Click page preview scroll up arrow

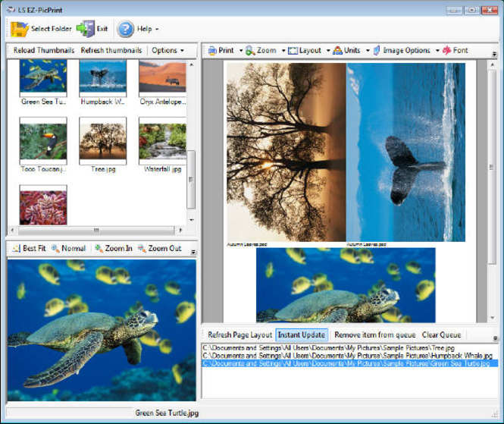[x=492, y=64]
